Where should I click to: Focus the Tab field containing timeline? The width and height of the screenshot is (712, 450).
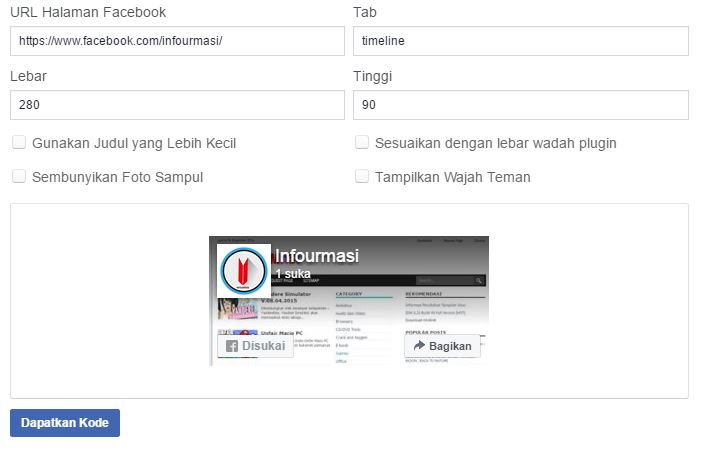(521, 41)
